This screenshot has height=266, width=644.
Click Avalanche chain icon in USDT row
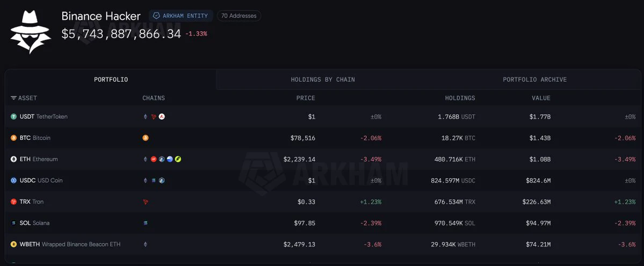(x=162, y=117)
